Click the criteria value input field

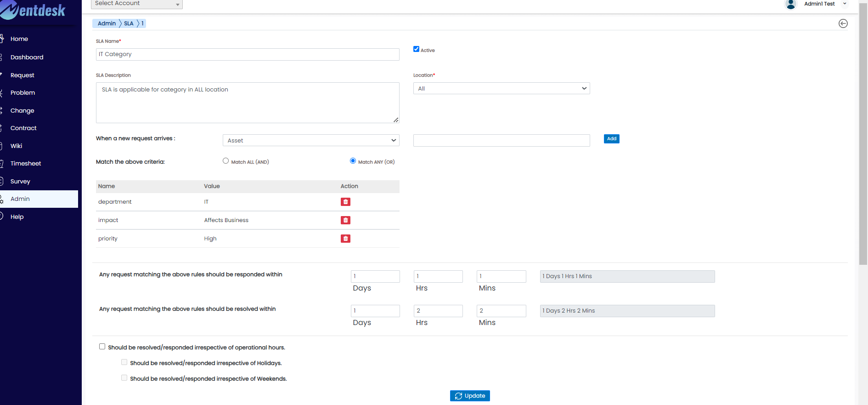502,140
